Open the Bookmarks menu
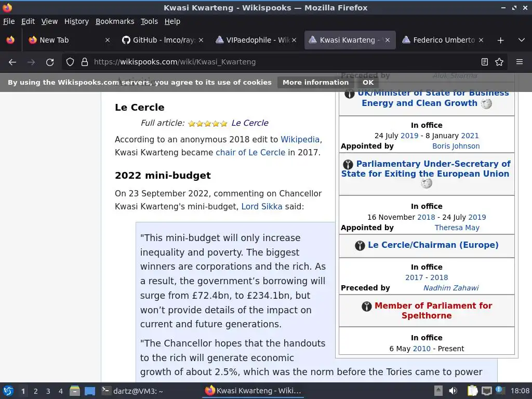 tap(115, 21)
